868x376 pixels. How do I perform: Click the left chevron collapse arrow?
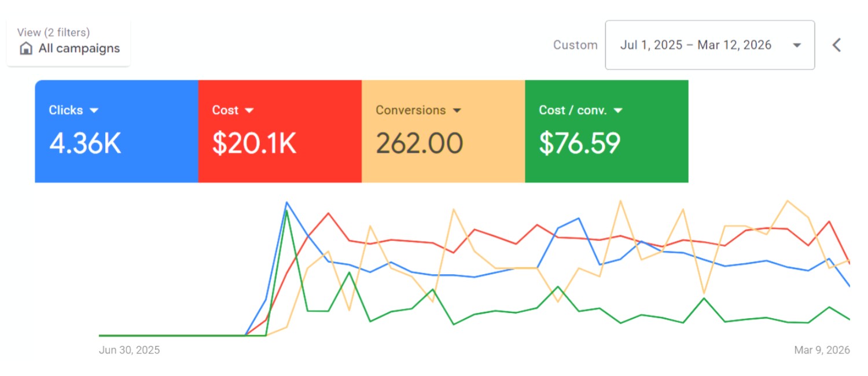[836, 45]
